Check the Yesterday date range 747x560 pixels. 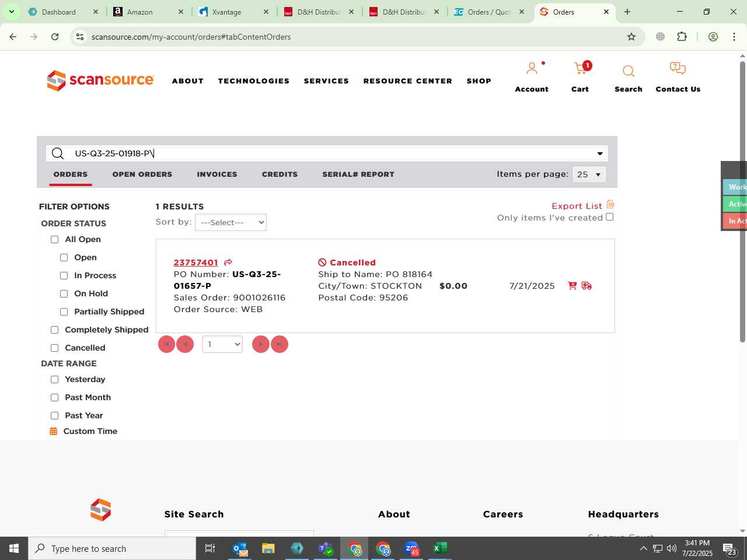click(55, 380)
